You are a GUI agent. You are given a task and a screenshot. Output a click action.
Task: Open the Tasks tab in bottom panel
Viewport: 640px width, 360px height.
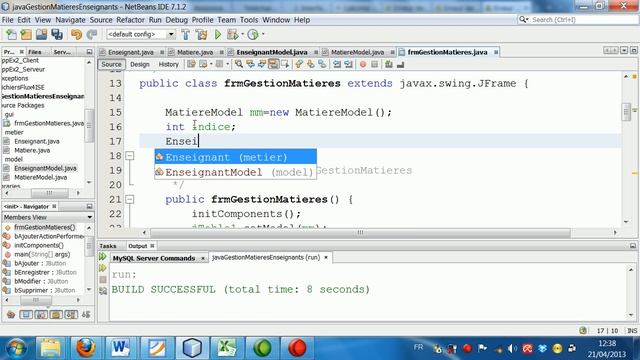click(x=108, y=246)
